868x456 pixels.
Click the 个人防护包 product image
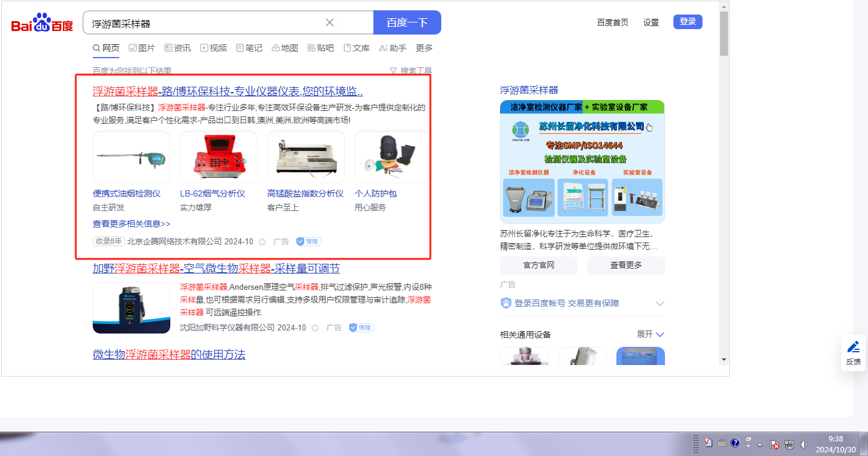[392, 157]
